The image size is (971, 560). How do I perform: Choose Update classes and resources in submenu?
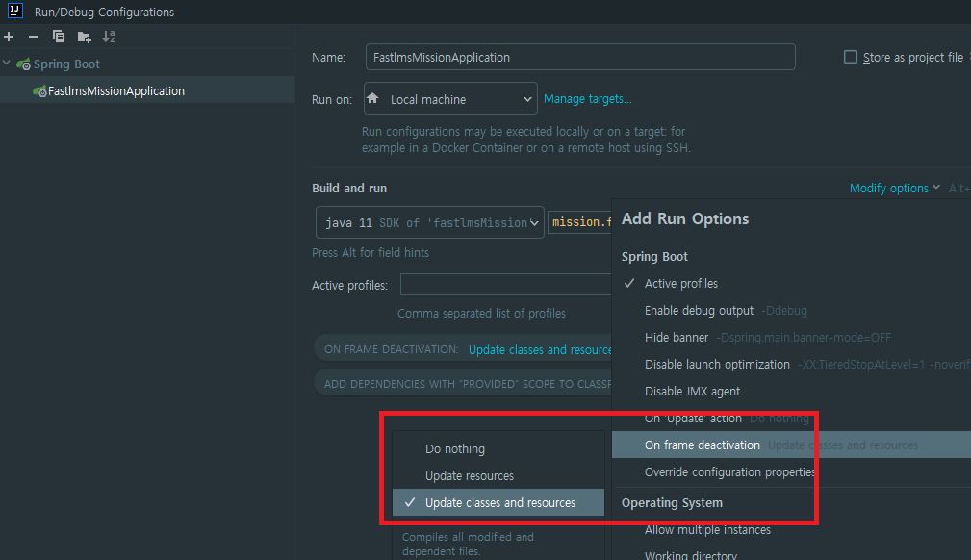click(x=498, y=502)
